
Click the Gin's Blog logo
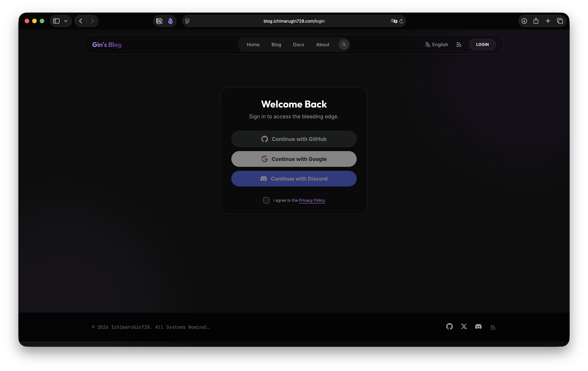[107, 45]
